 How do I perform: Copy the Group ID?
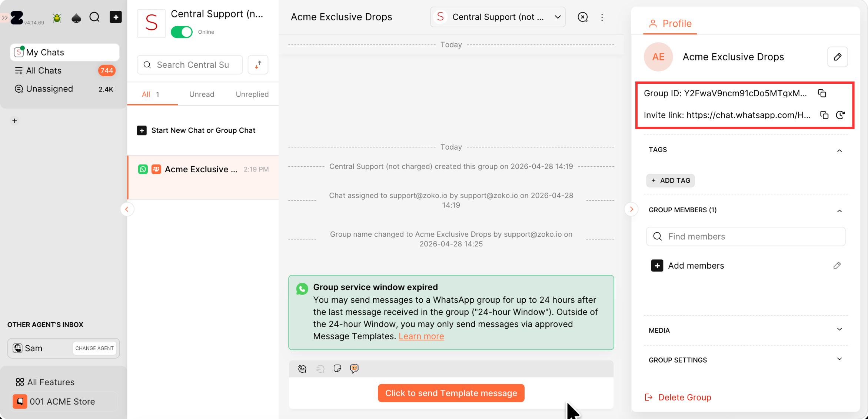tap(822, 93)
